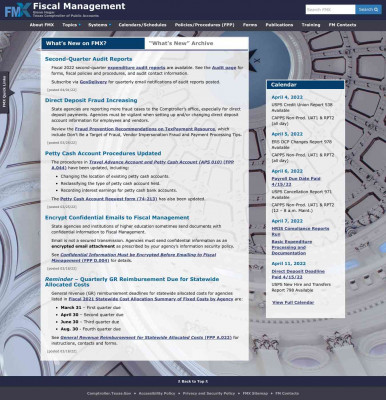Expand the Systems dropdown menu
The image size is (386, 400).
99,25
